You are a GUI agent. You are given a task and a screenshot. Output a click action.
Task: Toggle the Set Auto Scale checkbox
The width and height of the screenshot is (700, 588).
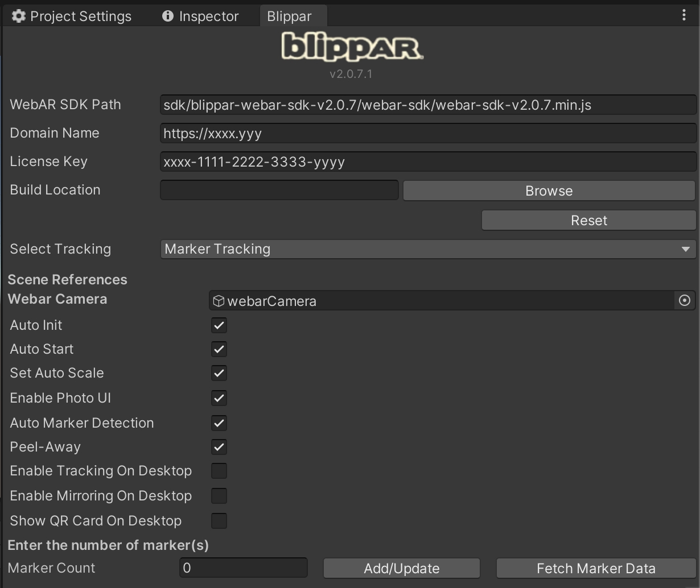tap(219, 373)
